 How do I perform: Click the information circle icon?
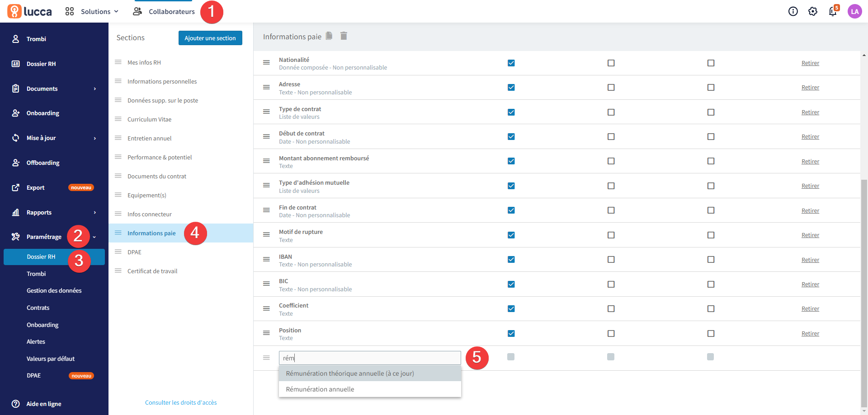click(x=793, y=11)
